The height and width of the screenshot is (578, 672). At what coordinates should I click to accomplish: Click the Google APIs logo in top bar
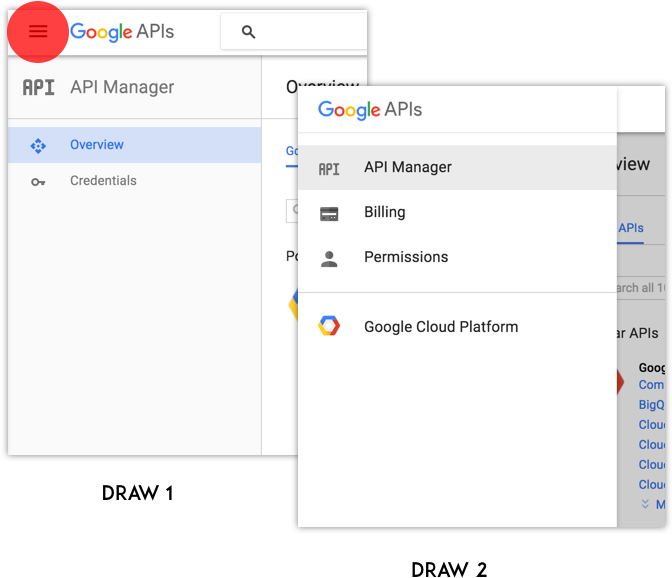pos(122,32)
